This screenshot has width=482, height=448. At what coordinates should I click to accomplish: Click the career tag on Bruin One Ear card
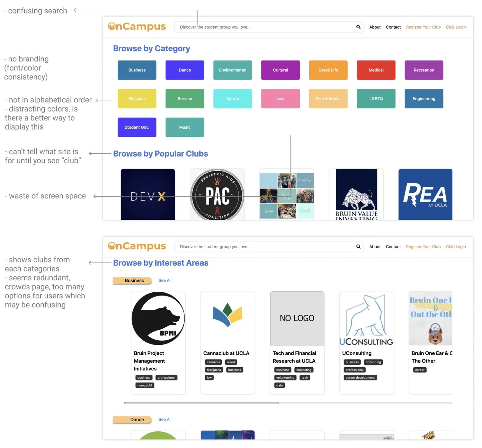pyautogui.click(x=420, y=370)
